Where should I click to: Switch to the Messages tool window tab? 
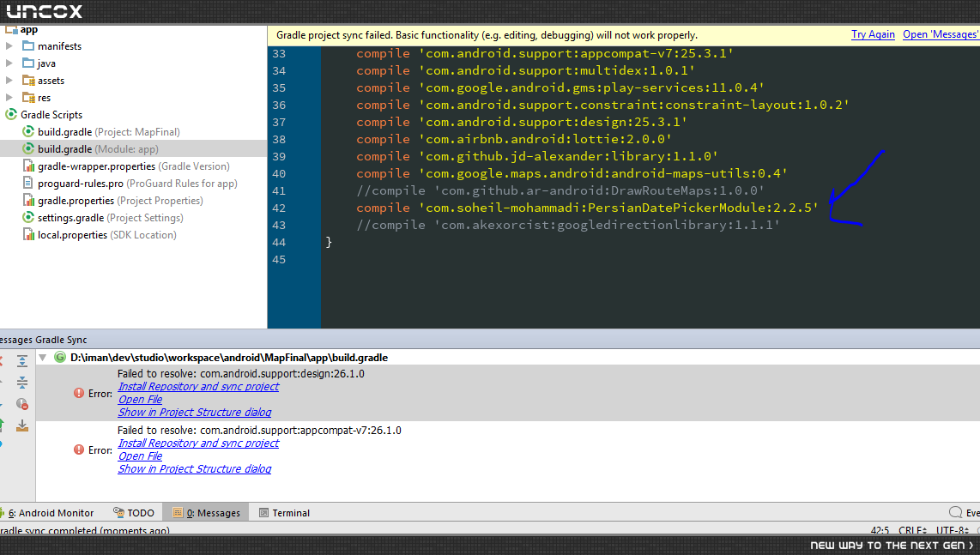(206, 512)
